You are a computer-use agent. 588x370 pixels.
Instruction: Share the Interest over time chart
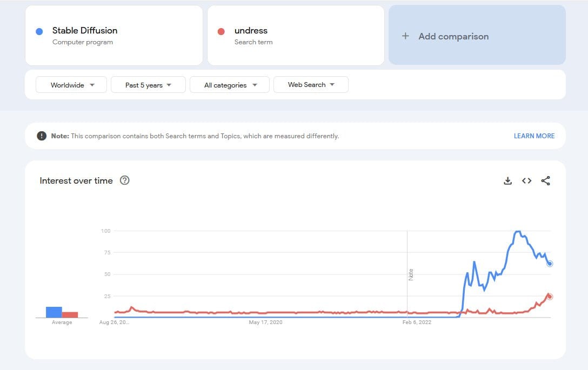[545, 181]
